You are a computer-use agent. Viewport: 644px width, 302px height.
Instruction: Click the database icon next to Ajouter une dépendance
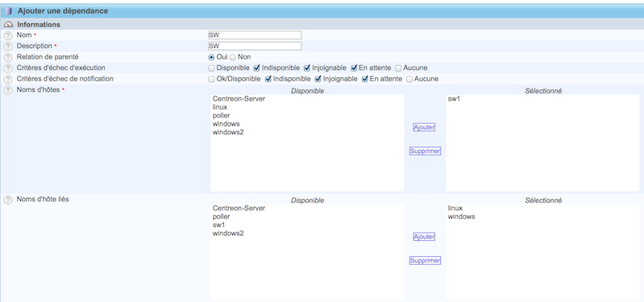(x=9, y=11)
